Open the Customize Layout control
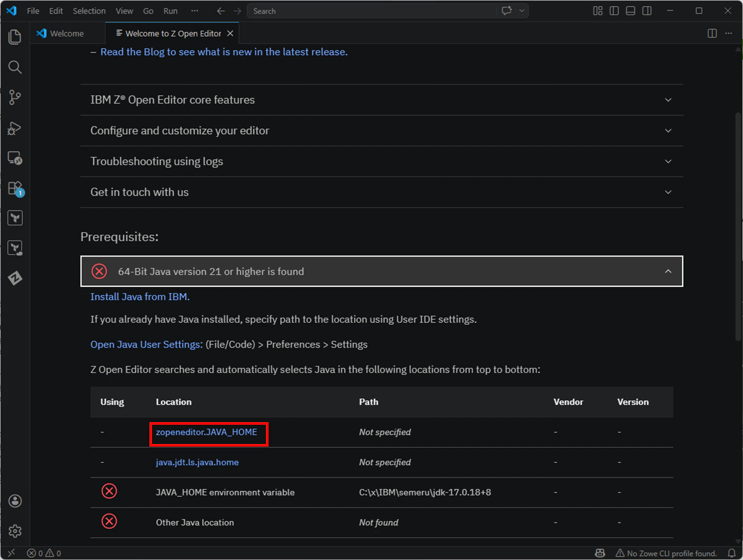 click(x=598, y=11)
